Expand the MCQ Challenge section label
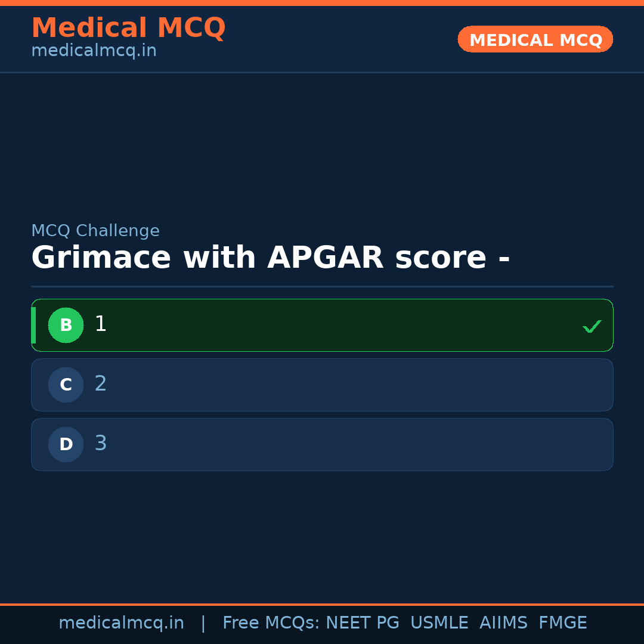644x644 pixels. [95, 230]
